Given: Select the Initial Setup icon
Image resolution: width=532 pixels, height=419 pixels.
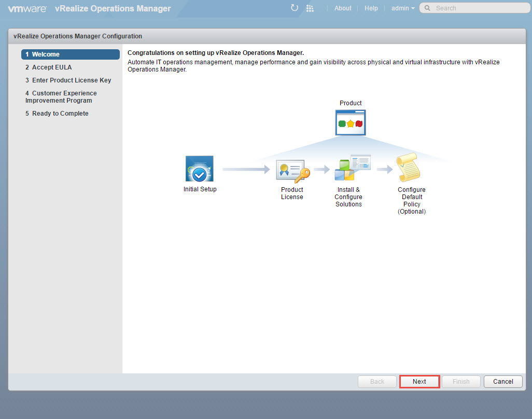Looking at the screenshot, I should coord(200,169).
